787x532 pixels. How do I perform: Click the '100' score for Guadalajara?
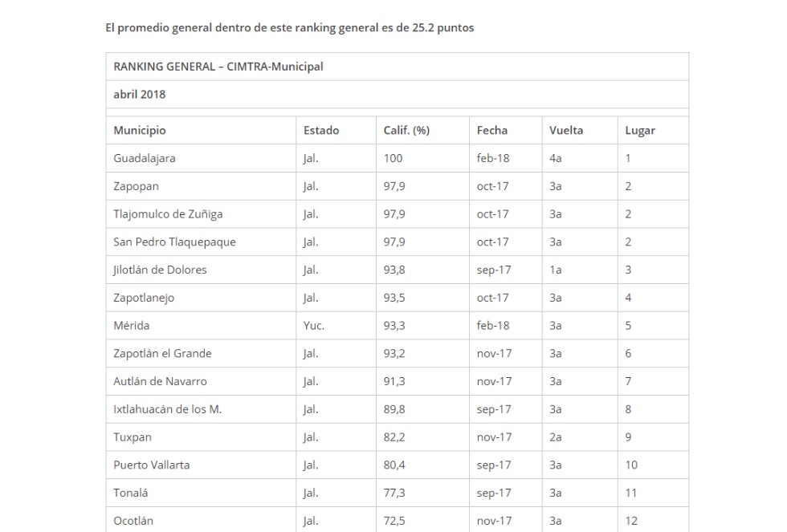[393, 158]
